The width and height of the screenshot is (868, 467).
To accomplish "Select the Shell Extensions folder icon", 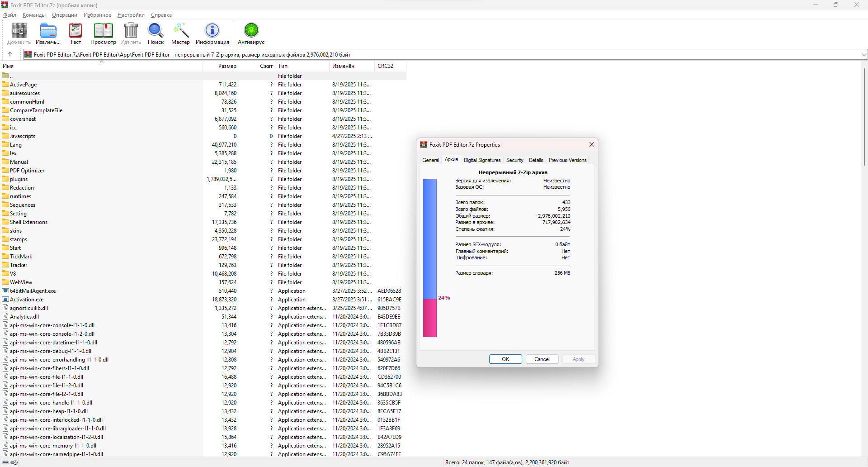I will coord(5,222).
